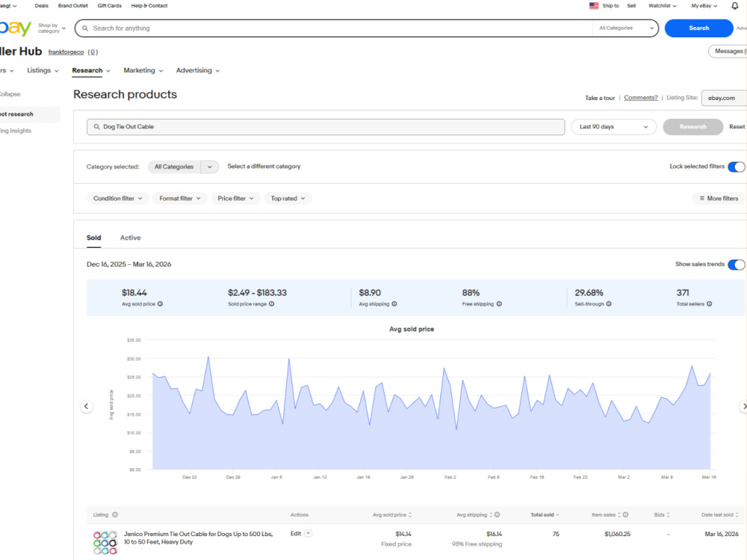Click the US flag Ship to icon

pos(594,6)
